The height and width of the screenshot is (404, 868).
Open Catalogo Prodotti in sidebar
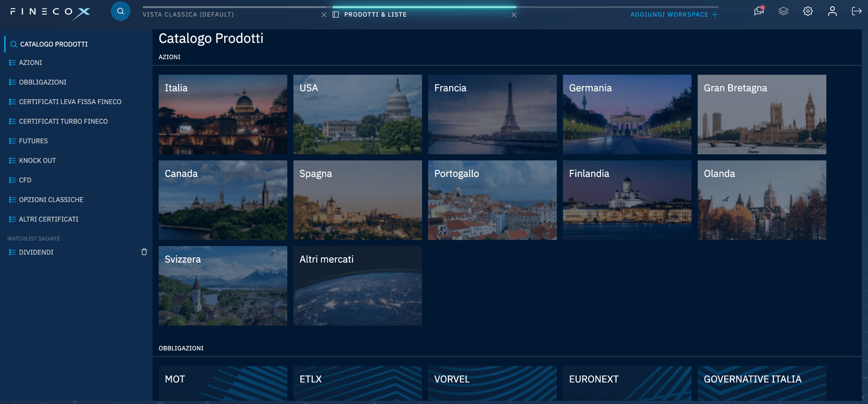[54, 45]
